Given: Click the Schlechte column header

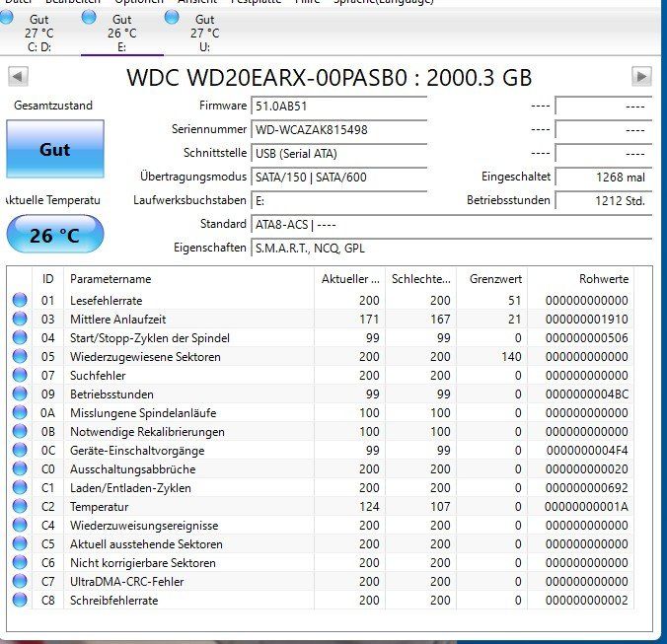Looking at the screenshot, I should (x=420, y=279).
